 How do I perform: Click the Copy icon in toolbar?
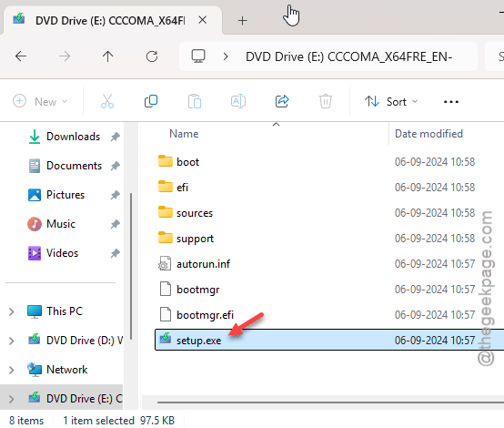click(151, 101)
